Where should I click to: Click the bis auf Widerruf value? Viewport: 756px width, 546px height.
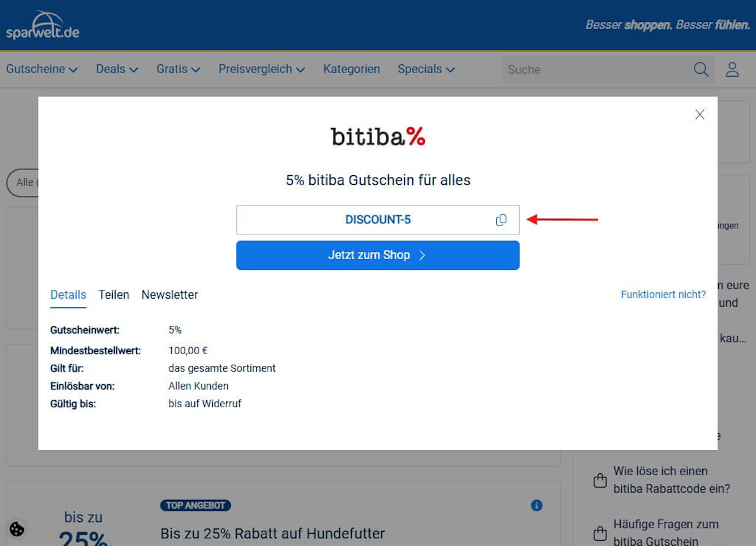coord(205,404)
